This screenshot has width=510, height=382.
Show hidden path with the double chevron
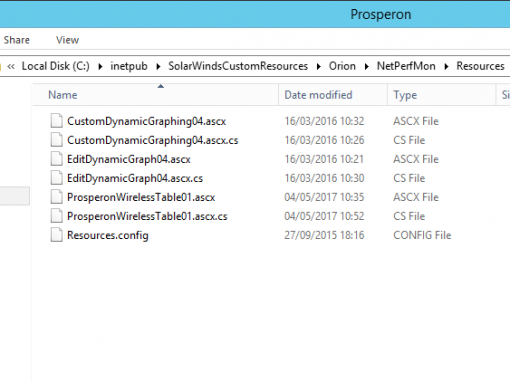[x=11, y=66]
